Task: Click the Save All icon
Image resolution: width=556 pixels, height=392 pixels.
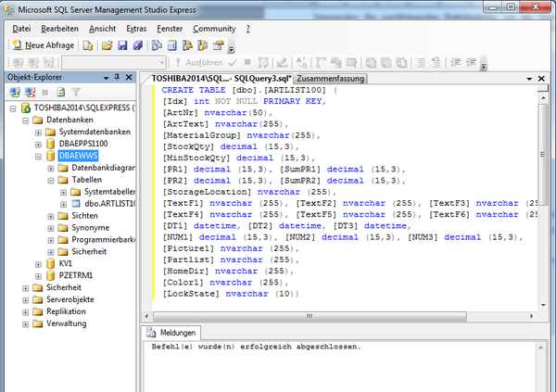Action: [137, 45]
